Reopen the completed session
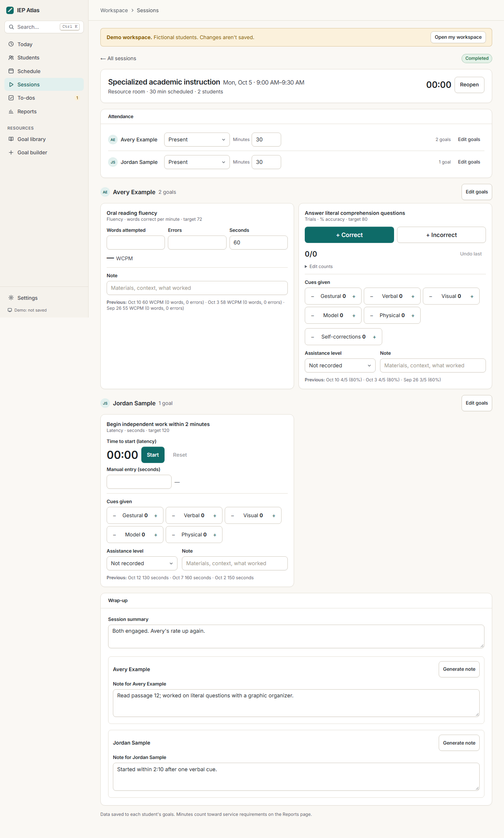Viewport: 504px width, 838px height. 469,85
